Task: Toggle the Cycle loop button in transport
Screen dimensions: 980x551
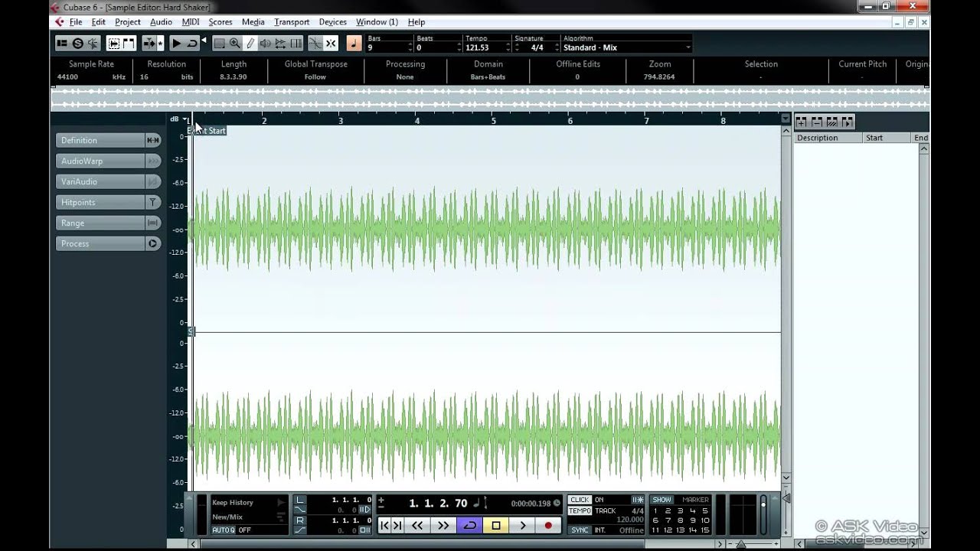Action: tap(469, 525)
